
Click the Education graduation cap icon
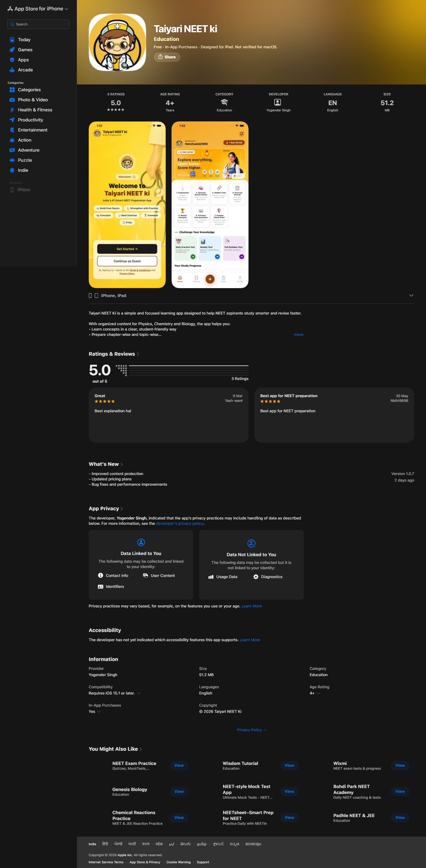tap(225, 102)
